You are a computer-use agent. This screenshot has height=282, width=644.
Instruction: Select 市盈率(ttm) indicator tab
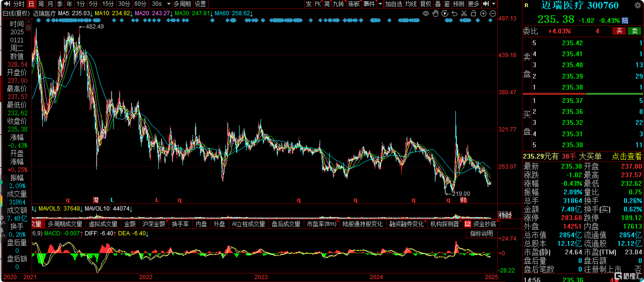click(322, 224)
